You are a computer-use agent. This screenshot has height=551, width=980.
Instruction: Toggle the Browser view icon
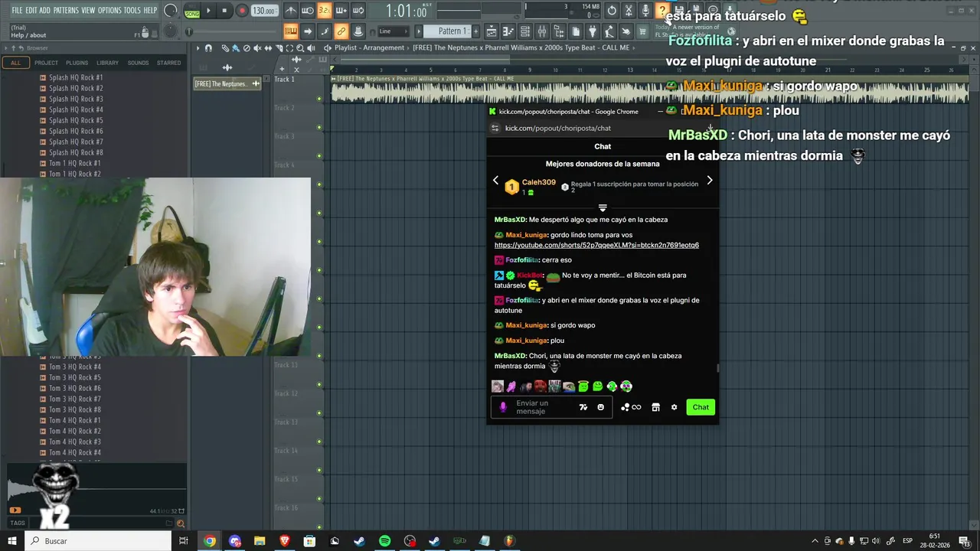click(559, 31)
